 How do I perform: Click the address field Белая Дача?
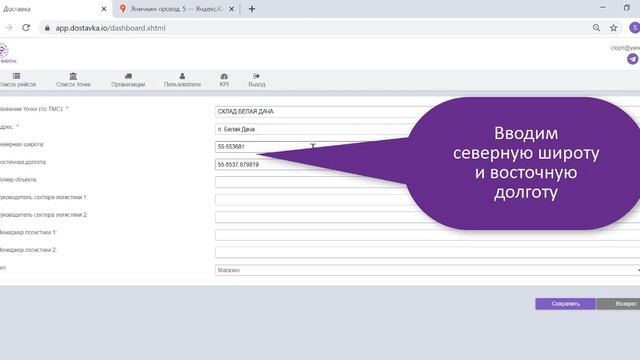427,129
